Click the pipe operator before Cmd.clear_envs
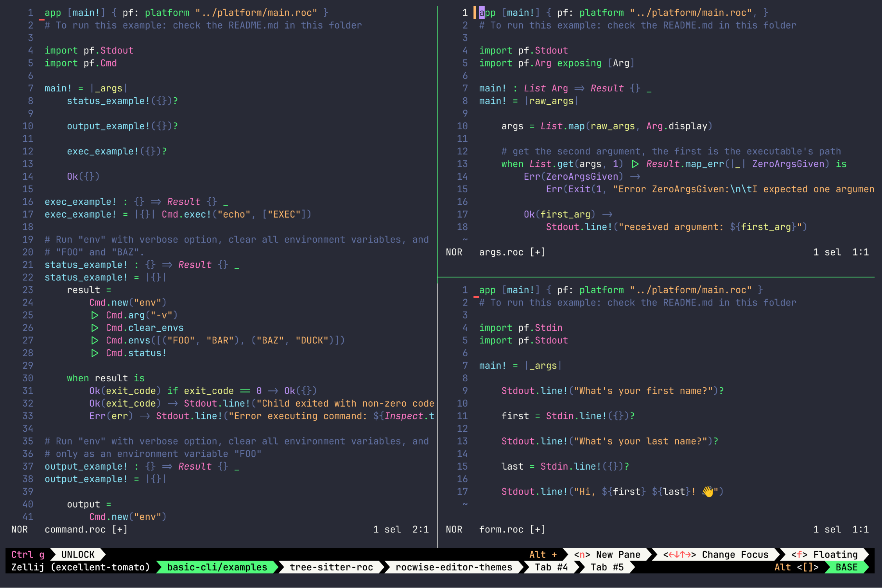Screen dimensions: 882x588 (95, 328)
